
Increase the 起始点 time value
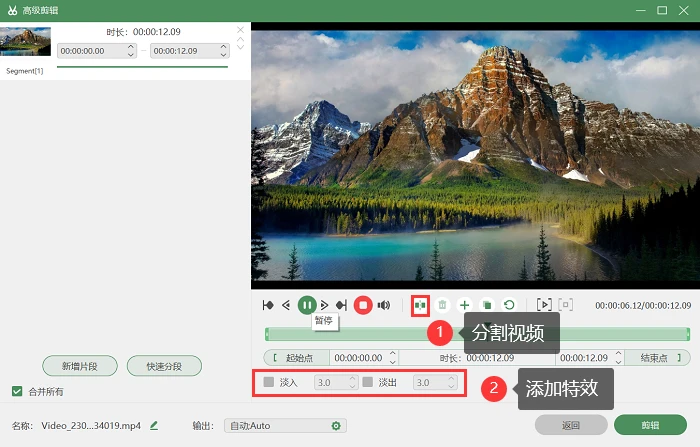click(392, 354)
